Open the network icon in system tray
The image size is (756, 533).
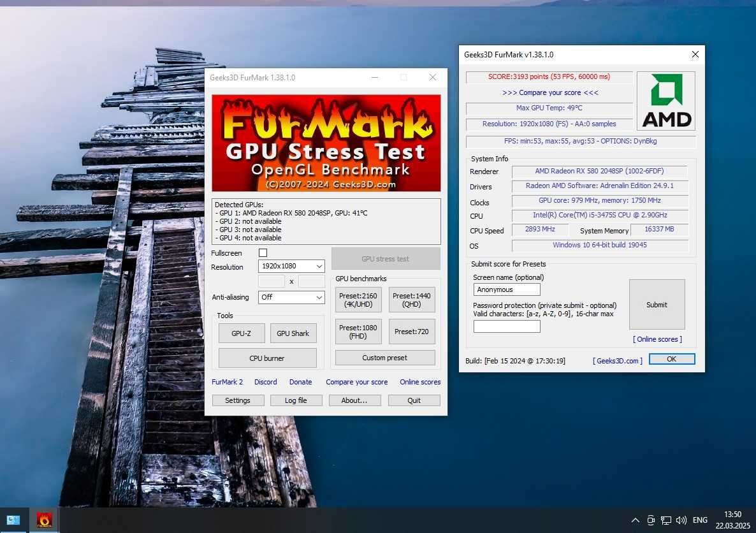[x=666, y=520]
